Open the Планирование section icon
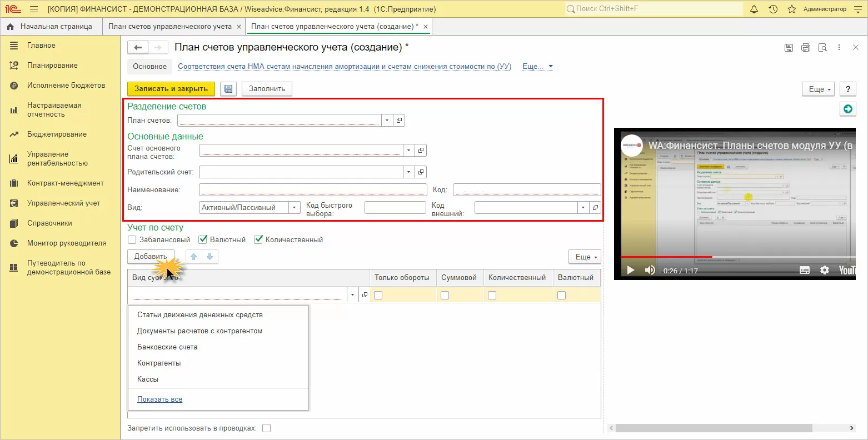Viewport: 868px width, 440px height. click(14, 66)
